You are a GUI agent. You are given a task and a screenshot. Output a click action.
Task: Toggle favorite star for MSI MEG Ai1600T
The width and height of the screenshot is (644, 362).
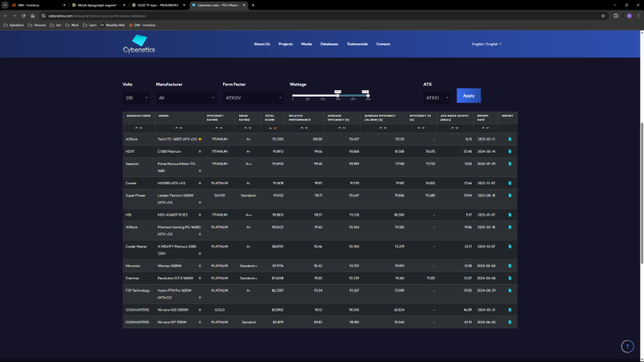(200, 215)
